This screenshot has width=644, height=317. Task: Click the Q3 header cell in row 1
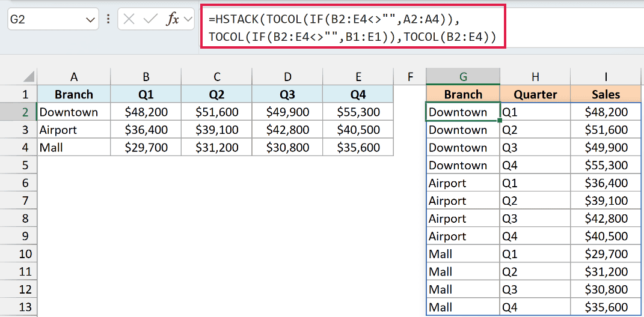(287, 94)
